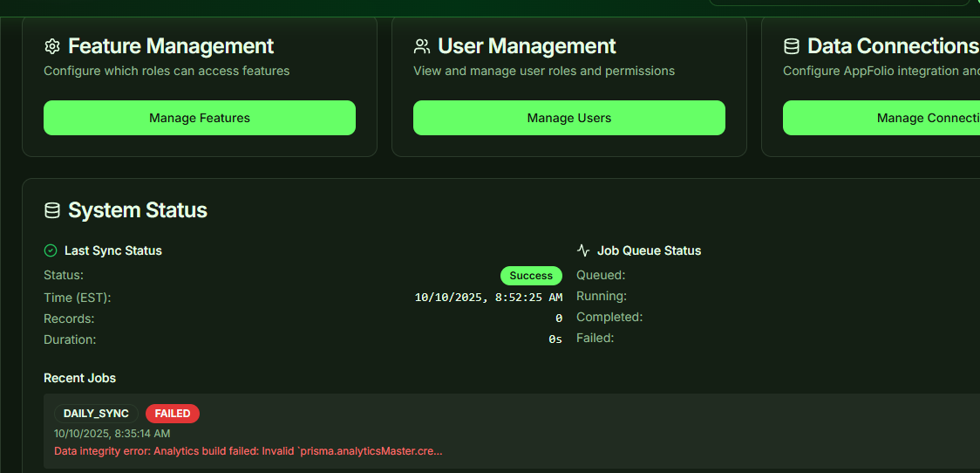This screenshot has width=980, height=473.
Task: Open Manage Users
Action: 568,118
